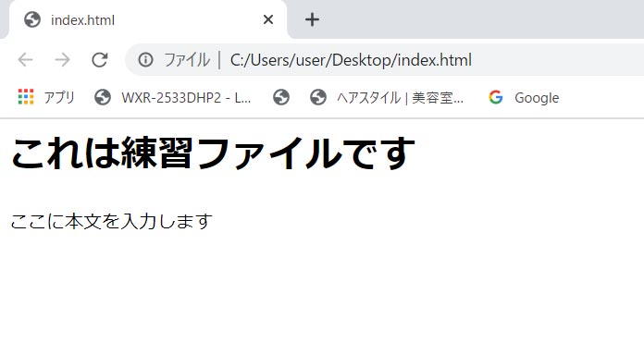Click the heading これは練習ファイルです
The width and height of the screenshot is (644, 355).
point(213,153)
